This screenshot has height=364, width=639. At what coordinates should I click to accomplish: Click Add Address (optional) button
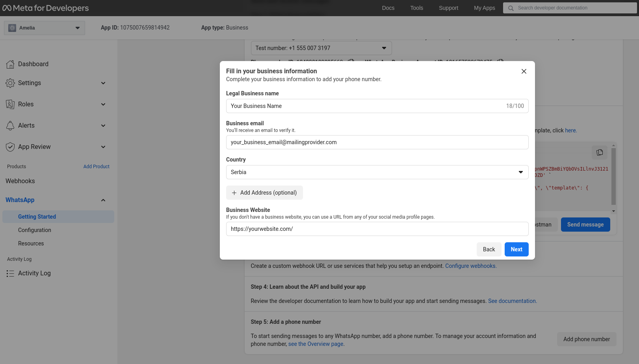[264, 193]
